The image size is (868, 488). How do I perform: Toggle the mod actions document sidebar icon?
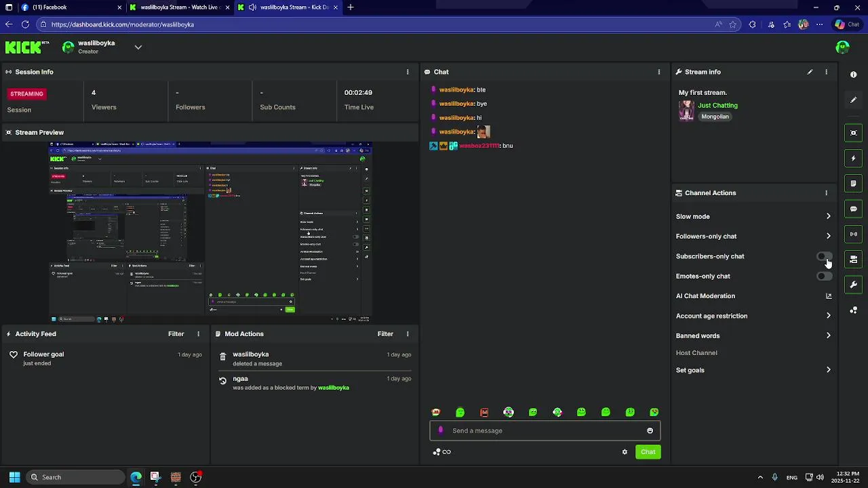(854, 184)
